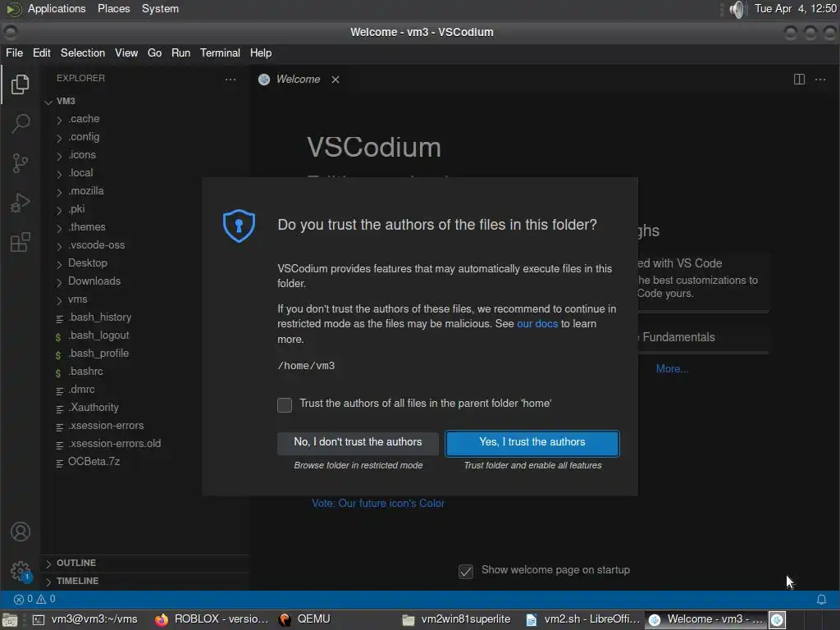Open the Go menu
Viewport: 840px width, 630px height.
pyautogui.click(x=154, y=53)
